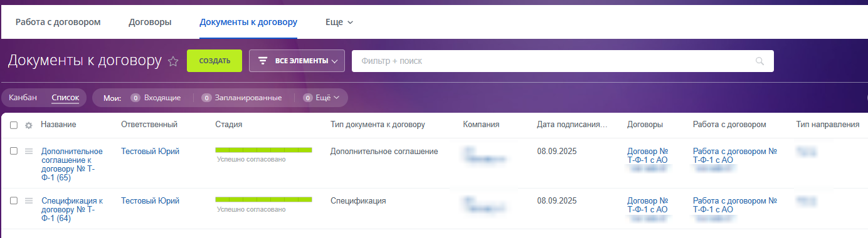Click the green stage progress bar of Спецификация row

[x=263, y=199]
